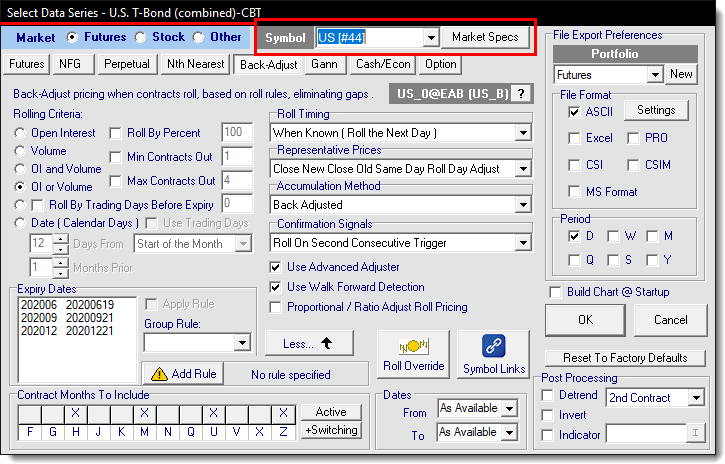Open the Accumulation Method dropdown
This screenshot has width=725, height=464.
523,205
